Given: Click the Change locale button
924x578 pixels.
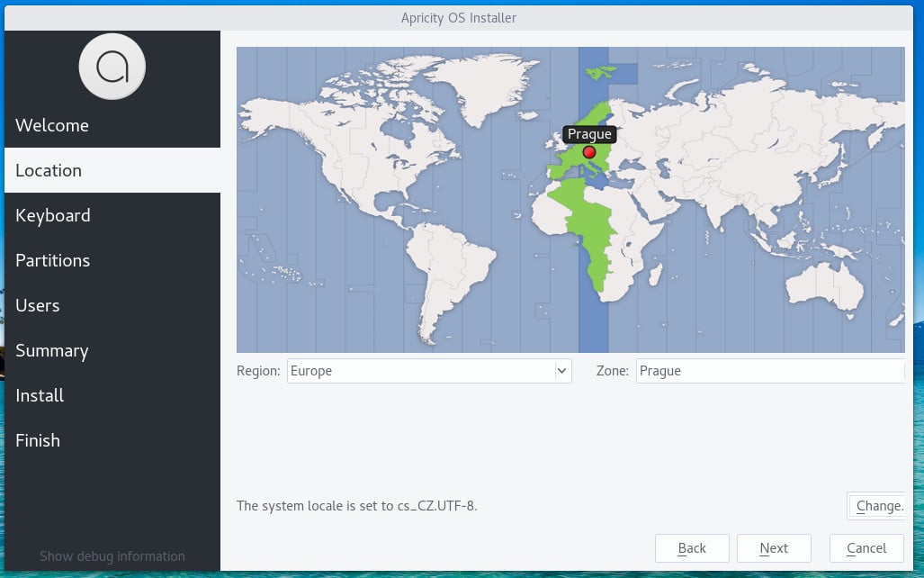Looking at the screenshot, I should [876, 506].
